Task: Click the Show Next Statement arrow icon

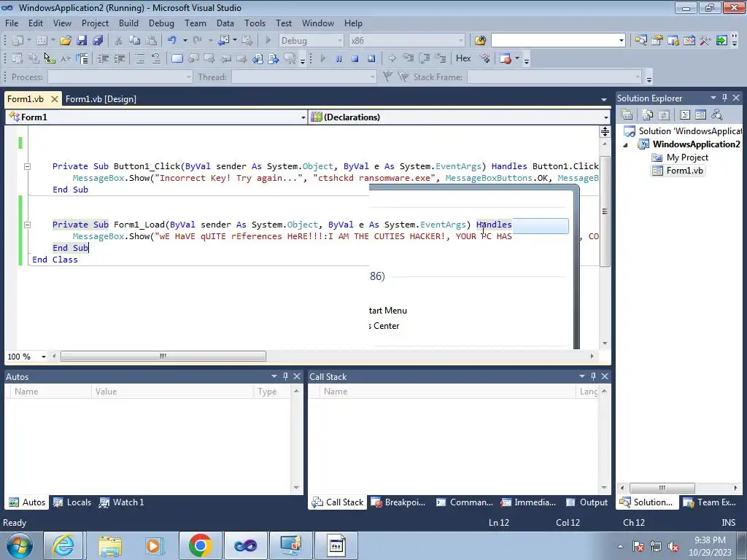Action: pyautogui.click(x=392, y=58)
